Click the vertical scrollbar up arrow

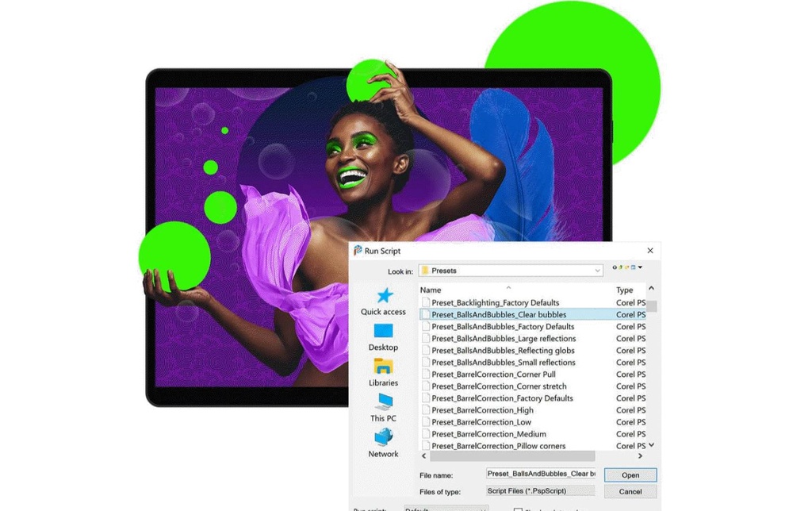(652, 288)
